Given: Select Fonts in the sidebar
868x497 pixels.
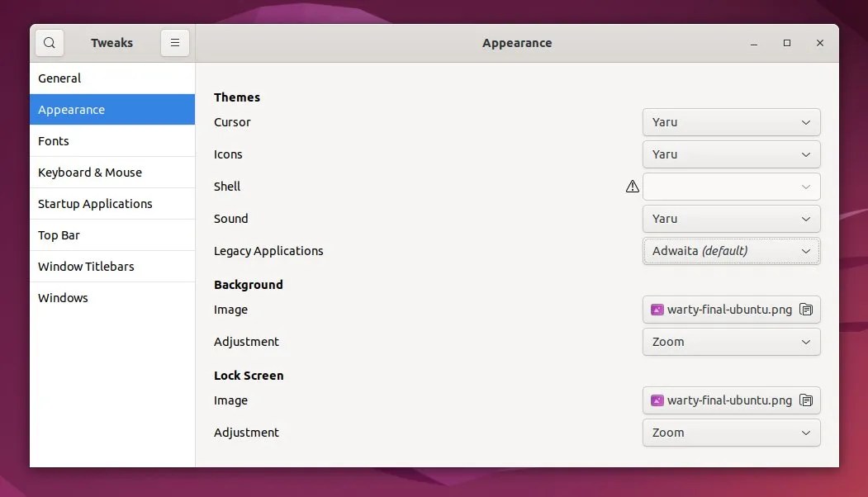Looking at the screenshot, I should (112, 140).
